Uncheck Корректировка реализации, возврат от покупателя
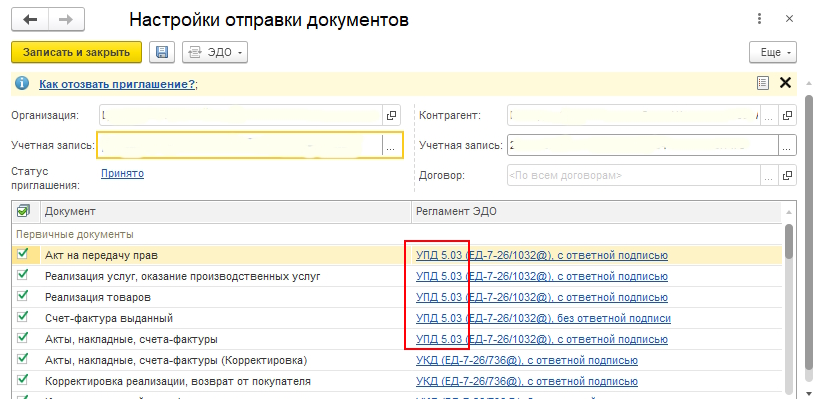The height and width of the screenshot is (399, 815). pos(22,380)
